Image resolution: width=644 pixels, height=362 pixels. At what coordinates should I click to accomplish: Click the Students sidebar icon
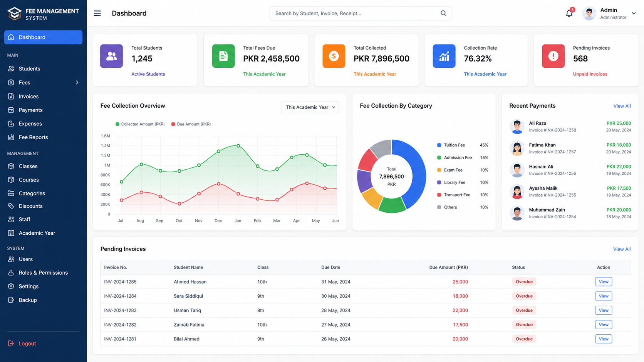(x=11, y=68)
